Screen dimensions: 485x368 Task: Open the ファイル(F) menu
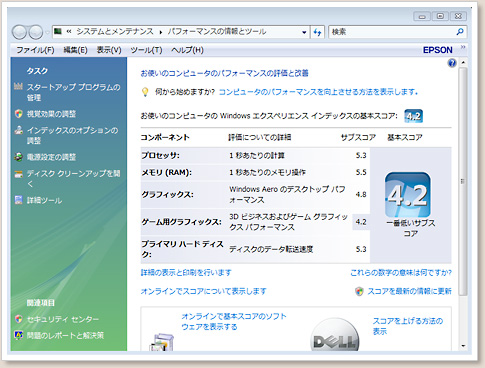coord(35,50)
